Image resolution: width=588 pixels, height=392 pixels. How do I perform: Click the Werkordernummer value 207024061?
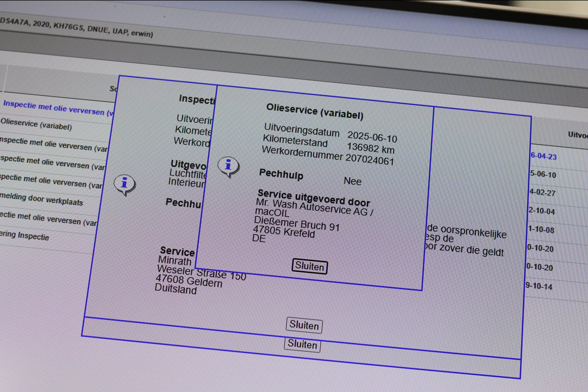pyautogui.click(x=369, y=160)
